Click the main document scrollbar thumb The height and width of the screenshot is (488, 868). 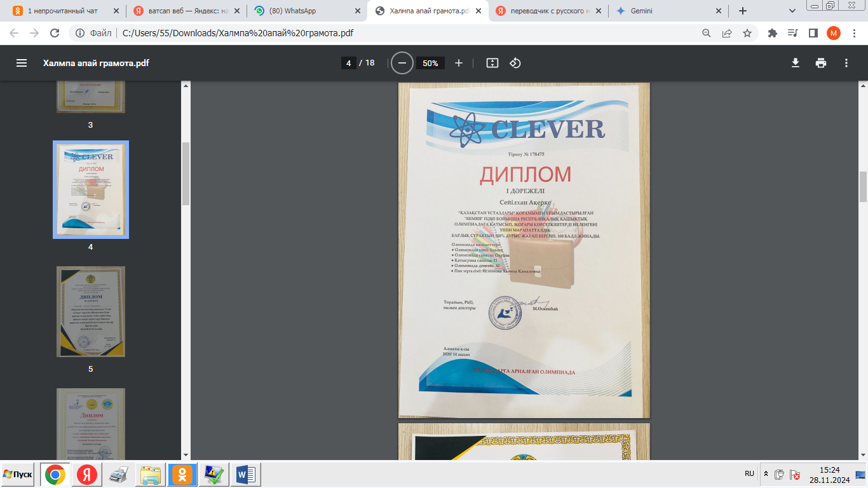point(864,187)
